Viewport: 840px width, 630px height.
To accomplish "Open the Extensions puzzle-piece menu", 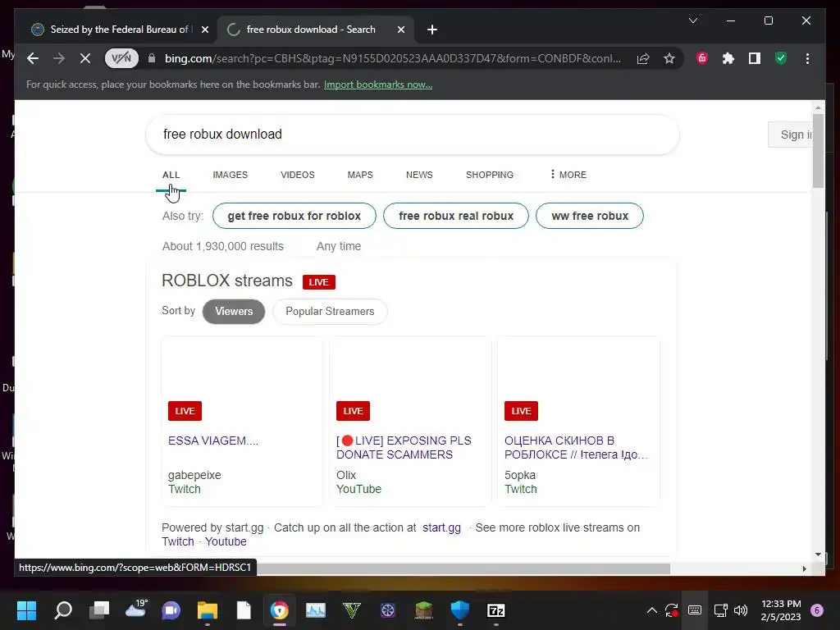I will coord(728,58).
